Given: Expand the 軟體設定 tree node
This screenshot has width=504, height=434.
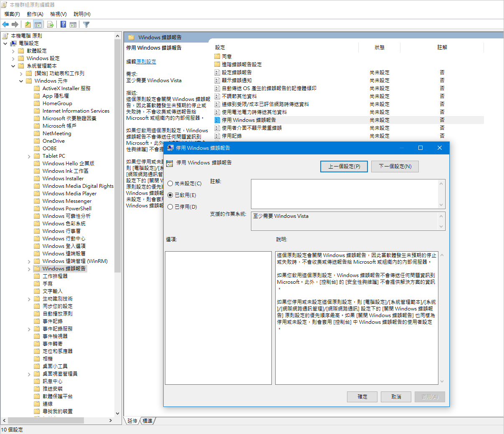Looking at the screenshot, I should click(x=13, y=51).
